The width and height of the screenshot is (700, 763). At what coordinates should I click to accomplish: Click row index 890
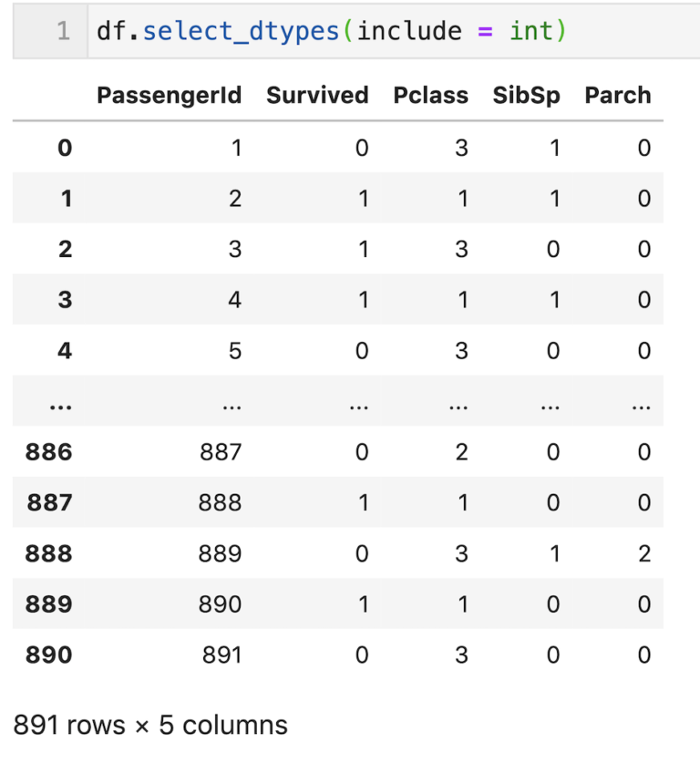pyautogui.click(x=48, y=655)
